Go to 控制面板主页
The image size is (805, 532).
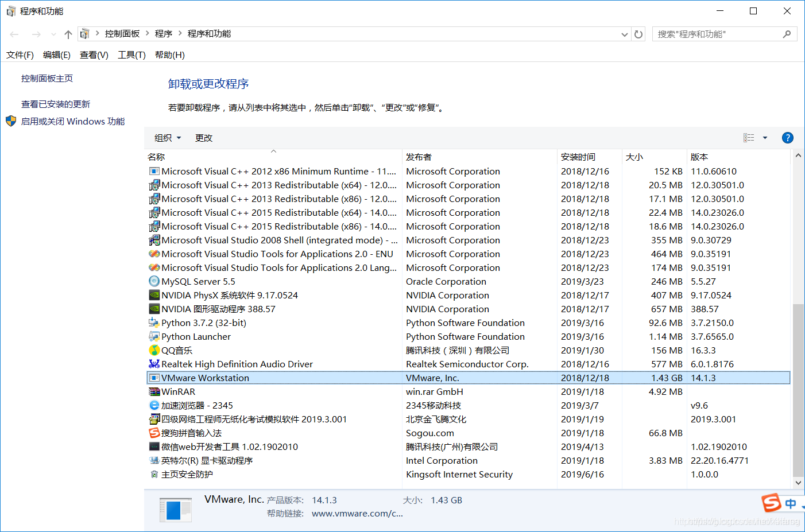[x=47, y=78]
